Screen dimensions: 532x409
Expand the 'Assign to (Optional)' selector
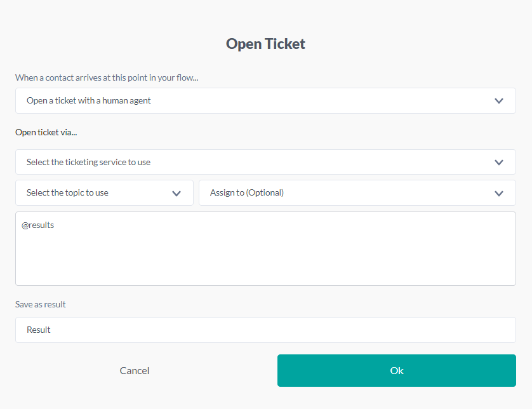tap(343, 193)
